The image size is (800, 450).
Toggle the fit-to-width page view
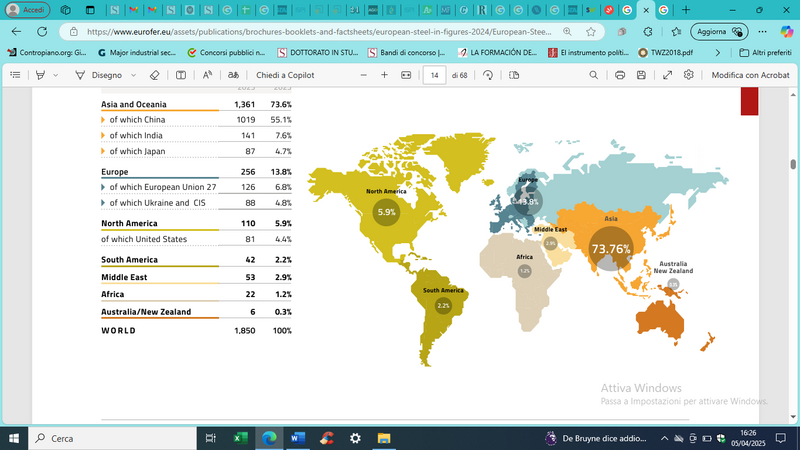point(406,75)
